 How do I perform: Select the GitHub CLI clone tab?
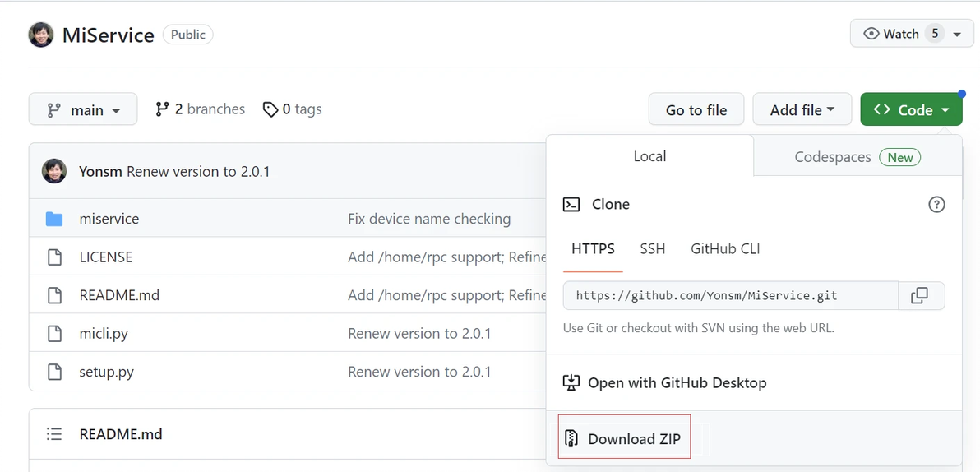click(725, 248)
